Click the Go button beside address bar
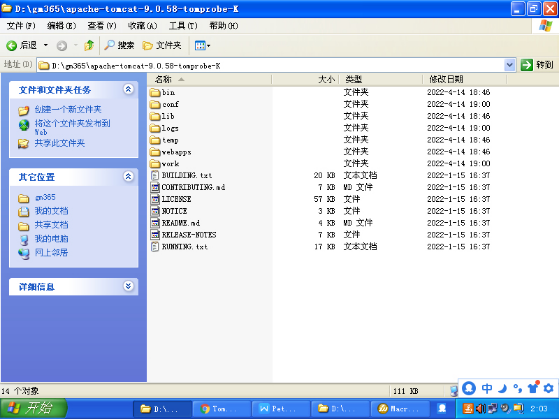560x420 pixels. tap(537, 65)
